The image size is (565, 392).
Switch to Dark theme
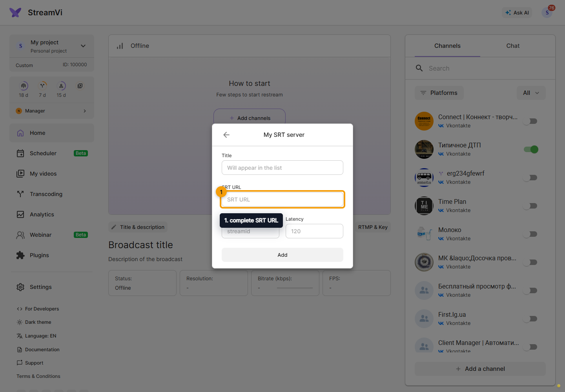point(34,322)
